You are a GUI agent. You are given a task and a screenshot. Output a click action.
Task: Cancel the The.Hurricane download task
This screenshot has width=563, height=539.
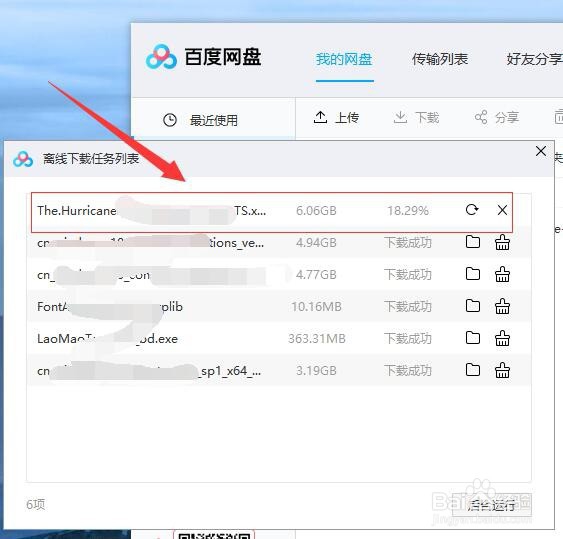coord(502,210)
